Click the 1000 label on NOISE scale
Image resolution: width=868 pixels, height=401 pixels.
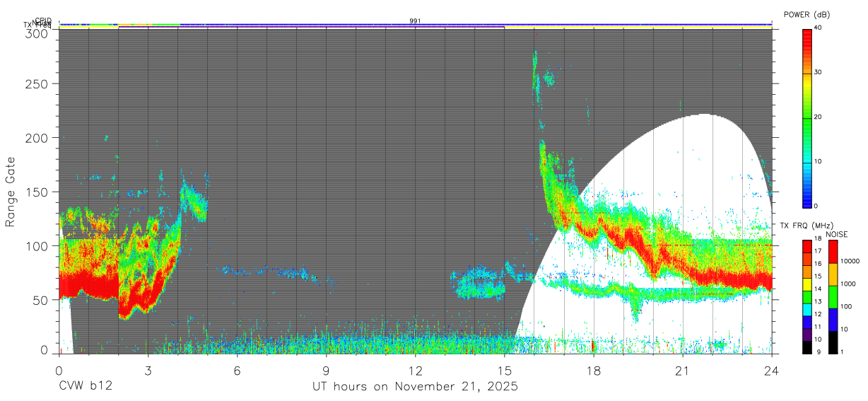tap(848, 284)
